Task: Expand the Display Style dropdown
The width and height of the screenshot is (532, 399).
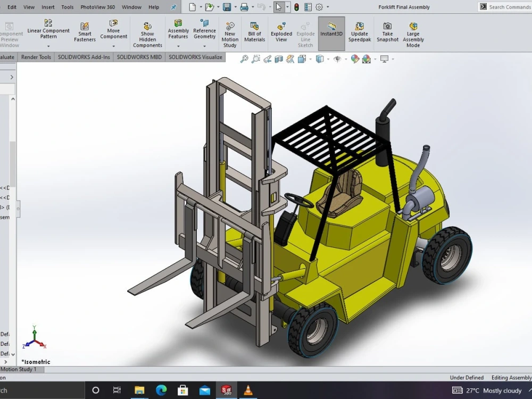Action: pyautogui.click(x=328, y=59)
